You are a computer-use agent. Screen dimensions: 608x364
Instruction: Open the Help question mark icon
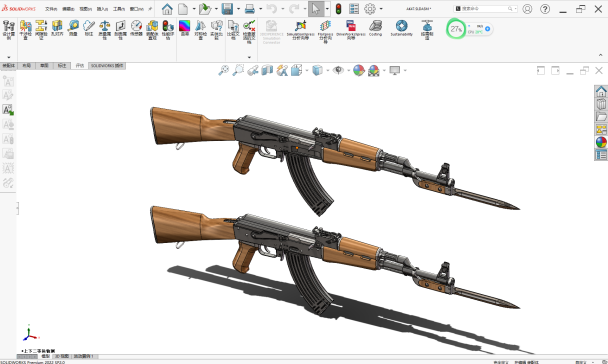point(545,9)
